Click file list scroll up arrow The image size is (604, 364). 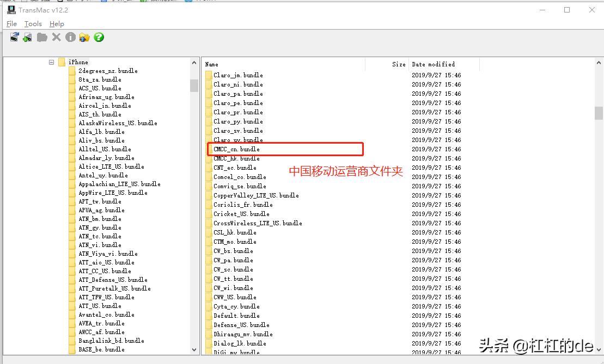click(x=599, y=63)
